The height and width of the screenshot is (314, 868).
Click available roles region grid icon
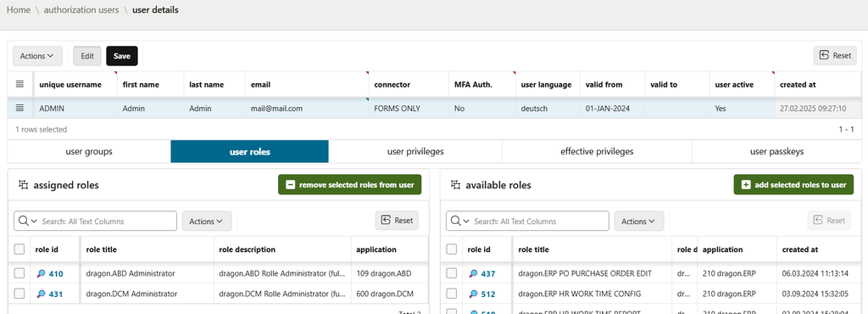pos(455,184)
